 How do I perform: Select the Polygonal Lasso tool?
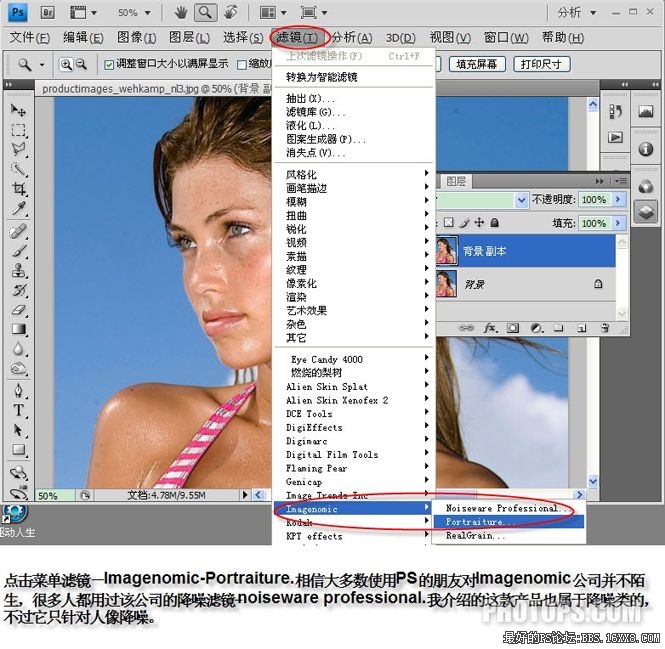coord(18,149)
